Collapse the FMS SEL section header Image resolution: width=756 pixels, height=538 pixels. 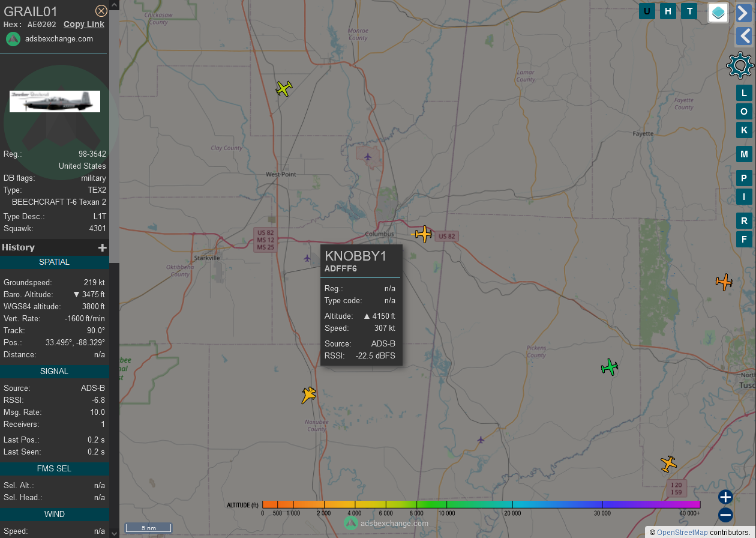pos(55,468)
